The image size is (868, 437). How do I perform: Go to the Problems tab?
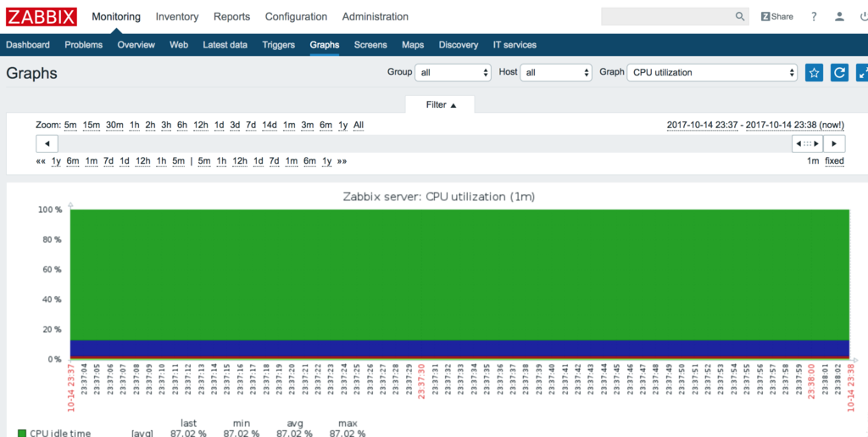84,45
